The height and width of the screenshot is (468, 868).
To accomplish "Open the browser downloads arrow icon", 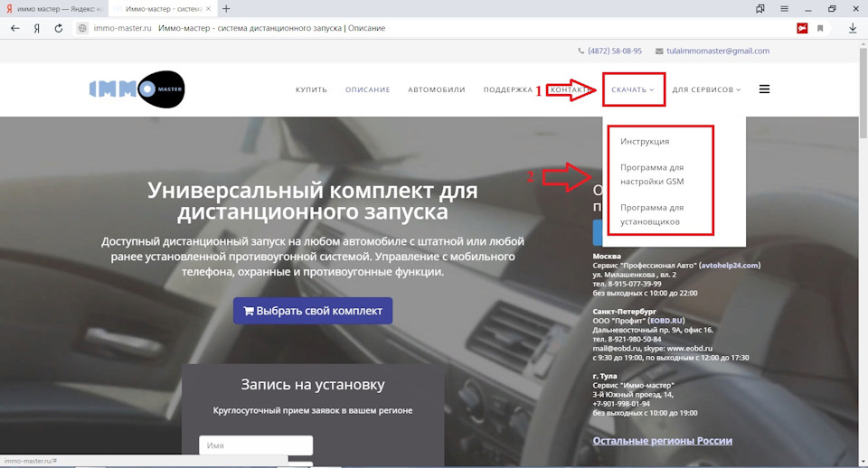I will click(x=853, y=28).
